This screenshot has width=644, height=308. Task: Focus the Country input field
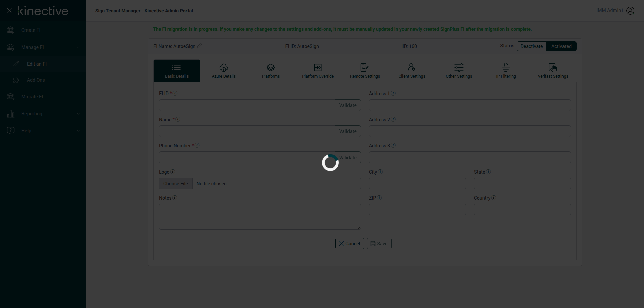(x=522, y=210)
